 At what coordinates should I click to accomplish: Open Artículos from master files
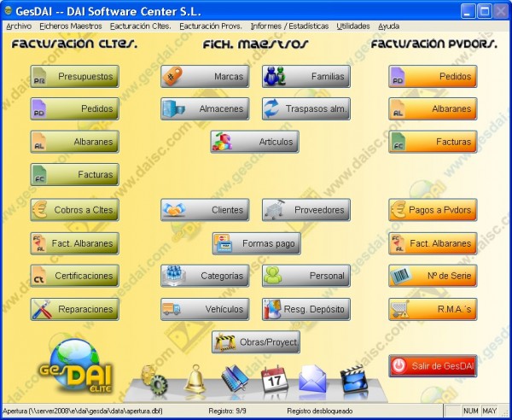coord(254,142)
